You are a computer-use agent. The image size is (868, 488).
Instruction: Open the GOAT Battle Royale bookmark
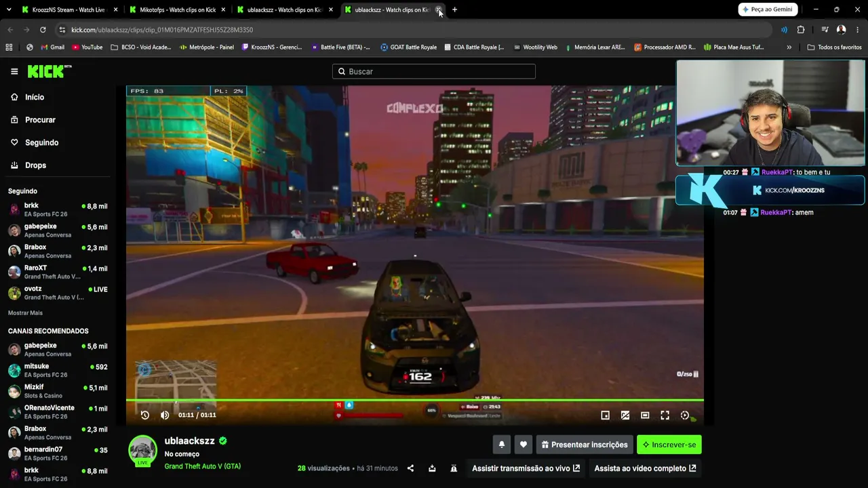point(408,47)
